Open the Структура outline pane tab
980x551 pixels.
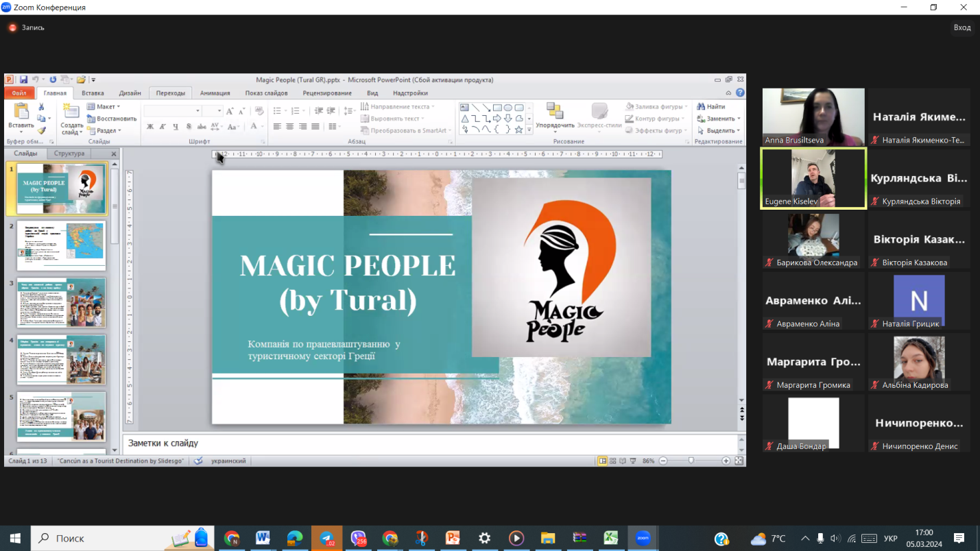(69, 154)
